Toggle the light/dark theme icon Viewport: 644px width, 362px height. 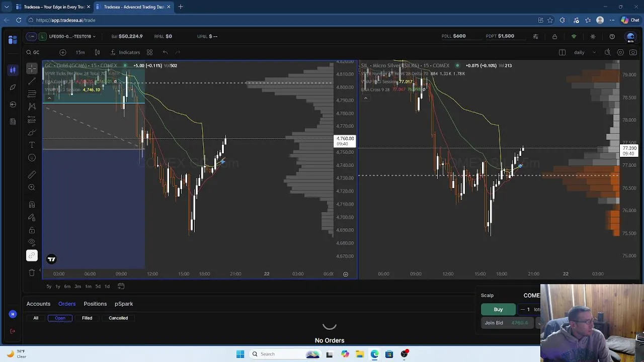point(593,36)
